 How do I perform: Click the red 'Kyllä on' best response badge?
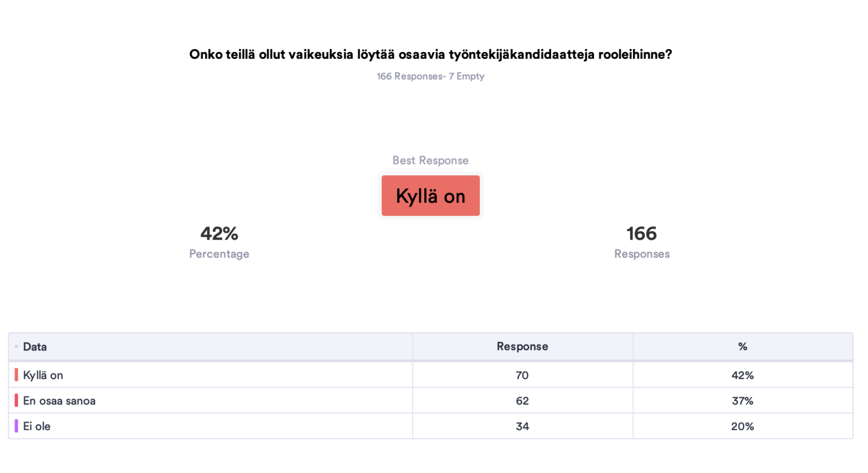tap(430, 196)
